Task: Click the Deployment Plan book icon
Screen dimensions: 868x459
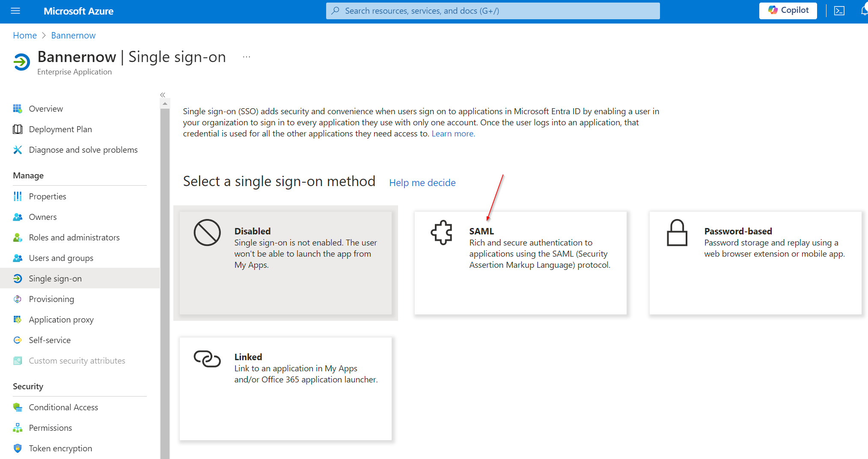Action: 18,129
